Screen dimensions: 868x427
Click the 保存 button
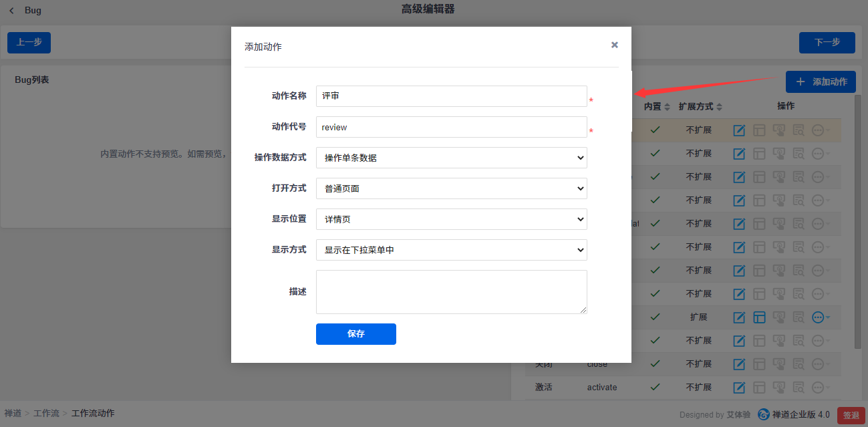[356, 334]
